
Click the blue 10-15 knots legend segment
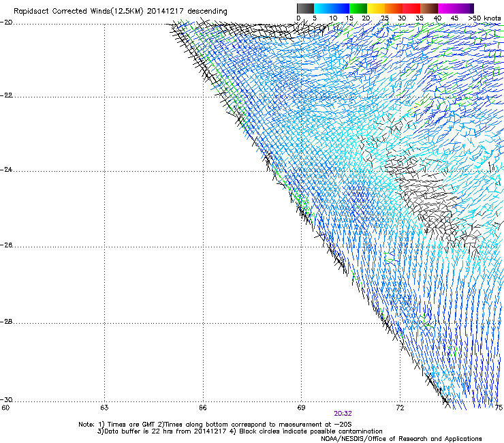[x=341, y=8]
